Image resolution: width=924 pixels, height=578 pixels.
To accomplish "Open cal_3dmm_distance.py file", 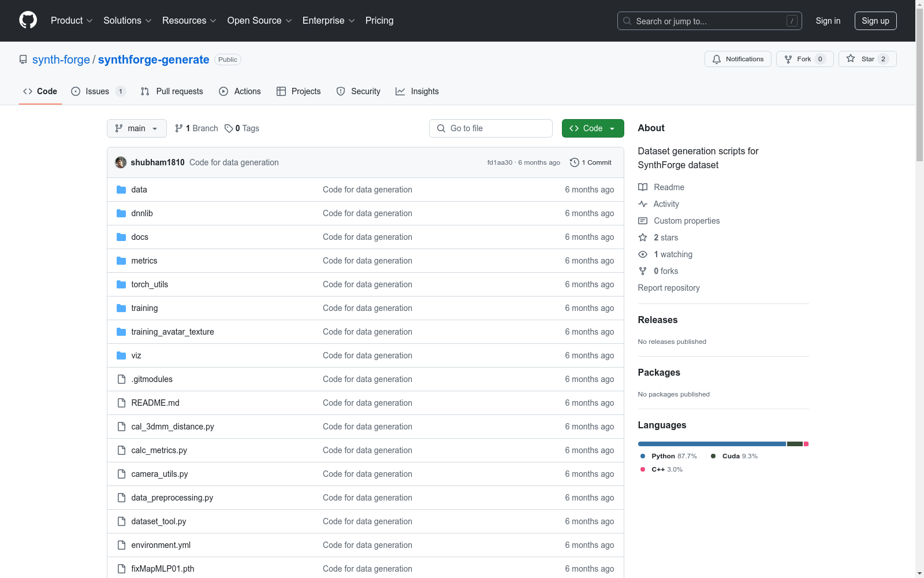I will pyautogui.click(x=173, y=427).
